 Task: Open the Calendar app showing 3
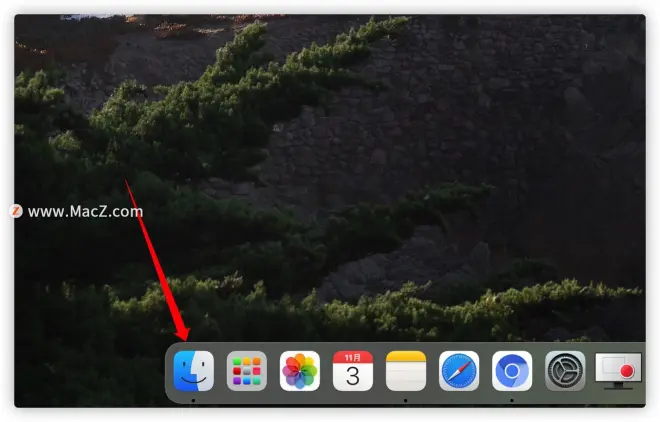(353, 371)
